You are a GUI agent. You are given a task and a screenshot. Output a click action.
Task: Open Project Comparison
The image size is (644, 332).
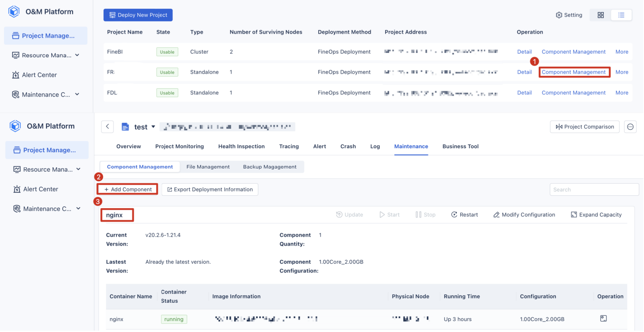click(584, 127)
